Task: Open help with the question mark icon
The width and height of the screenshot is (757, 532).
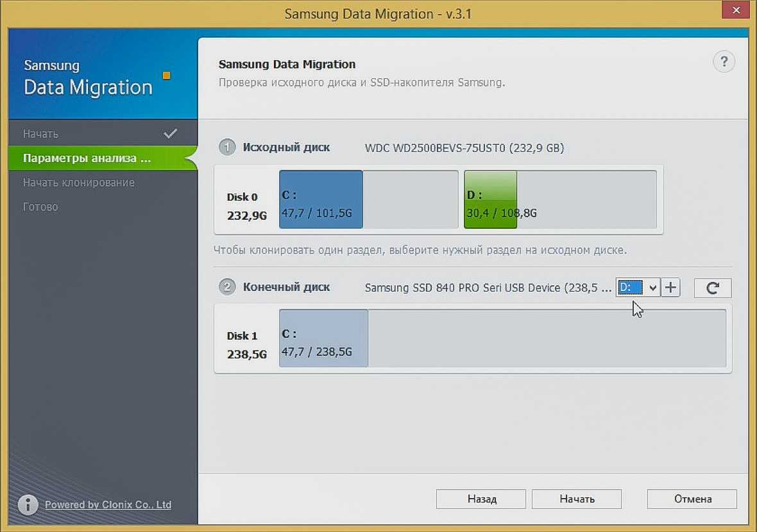Action: click(x=724, y=62)
